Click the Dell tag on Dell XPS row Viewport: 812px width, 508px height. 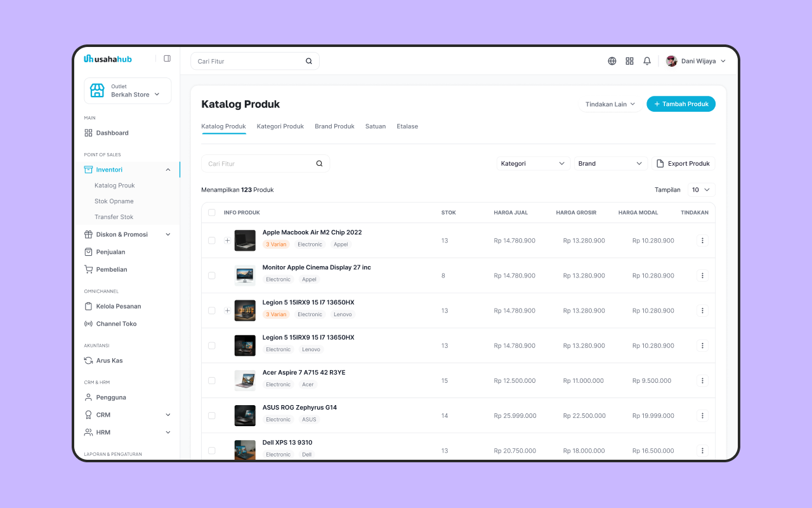pyautogui.click(x=307, y=455)
